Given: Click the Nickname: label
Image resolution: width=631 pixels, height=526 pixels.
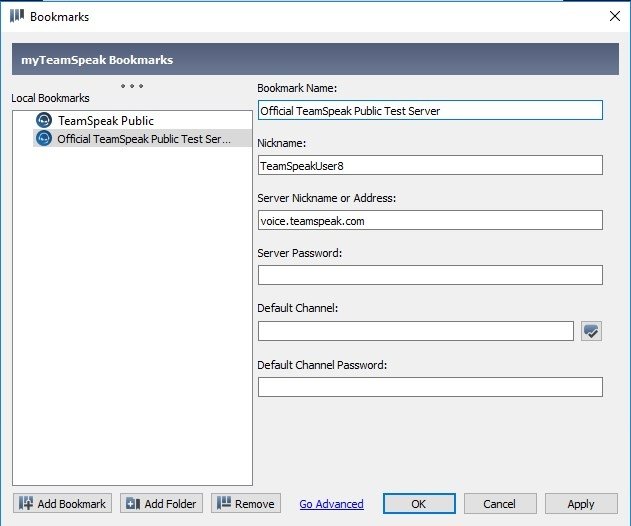Looking at the screenshot, I should point(282,143).
